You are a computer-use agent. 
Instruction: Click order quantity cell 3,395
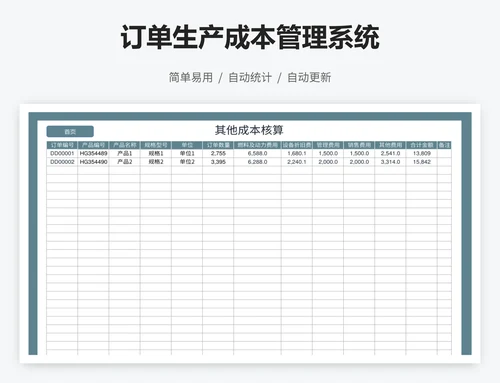point(218,162)
